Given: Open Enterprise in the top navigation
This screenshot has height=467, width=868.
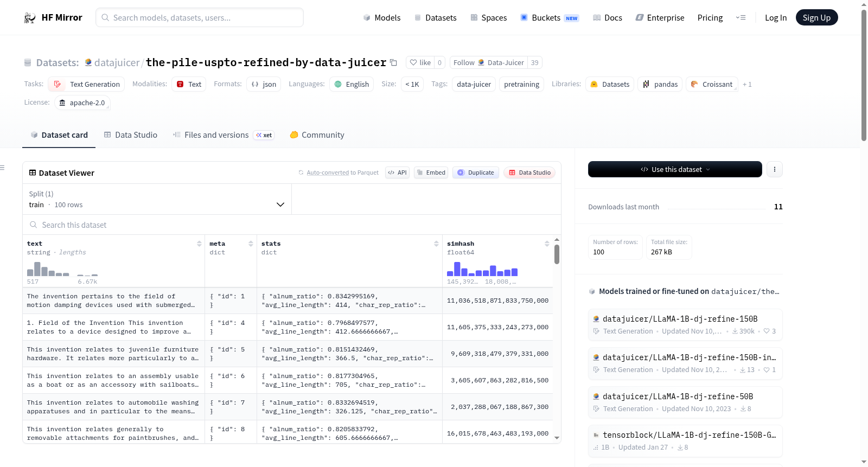Looking at the screenshot, I should [x=660, y=18].
